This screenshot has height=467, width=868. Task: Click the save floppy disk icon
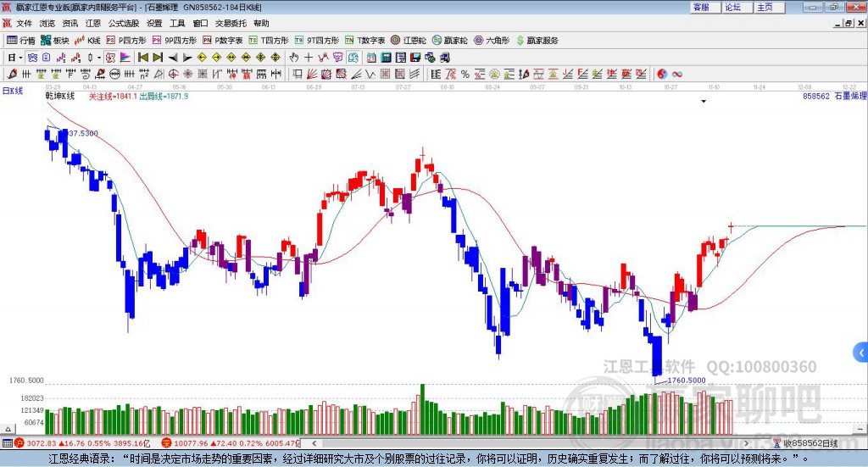click(415, 58)
